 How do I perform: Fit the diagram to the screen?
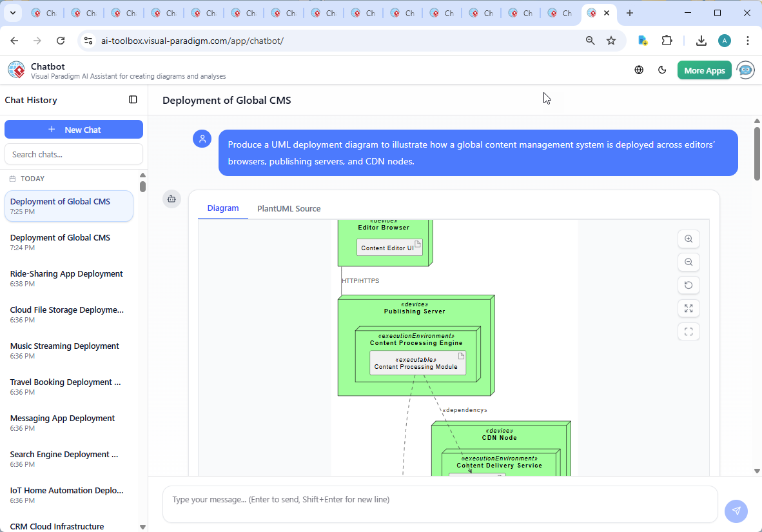[689, 331]
